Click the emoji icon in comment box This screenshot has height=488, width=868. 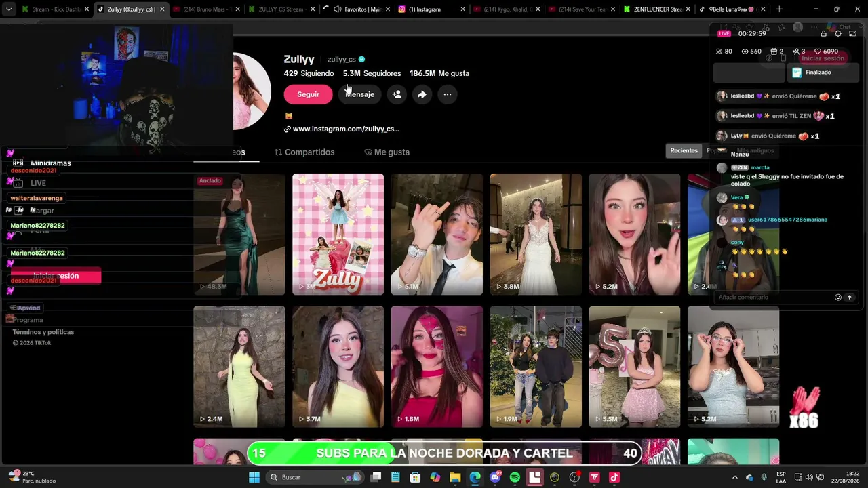coord(838,297)
